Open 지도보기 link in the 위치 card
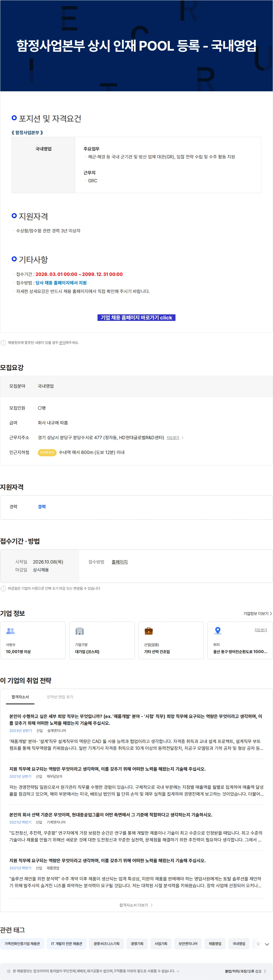The image size is (273, 980). point(260,630)
